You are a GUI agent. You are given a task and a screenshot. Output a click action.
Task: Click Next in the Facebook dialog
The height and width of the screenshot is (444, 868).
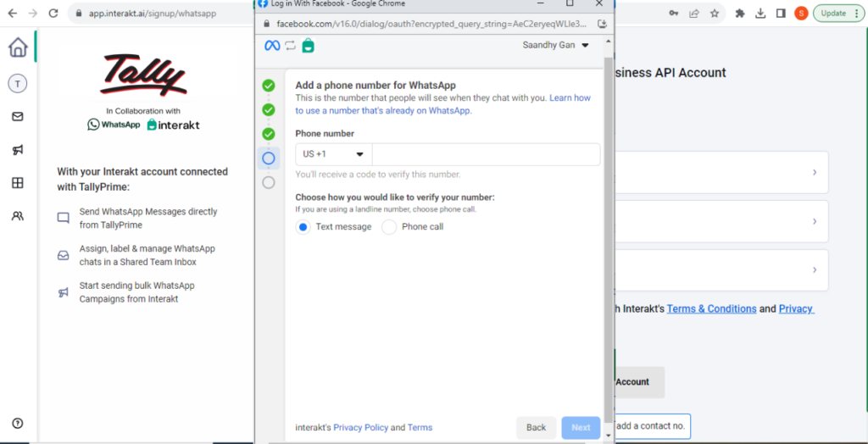coord(581,427)
